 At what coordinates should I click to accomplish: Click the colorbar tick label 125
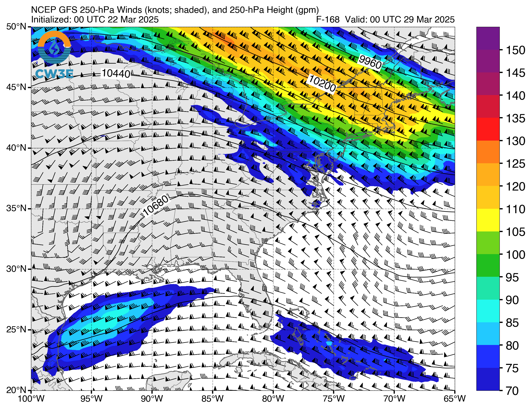point(516,164)
